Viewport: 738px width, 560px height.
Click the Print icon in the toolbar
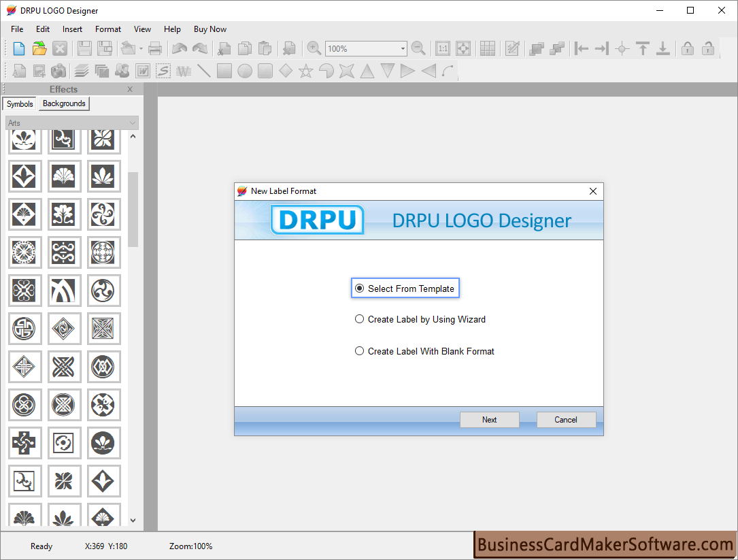coord(155,48)
